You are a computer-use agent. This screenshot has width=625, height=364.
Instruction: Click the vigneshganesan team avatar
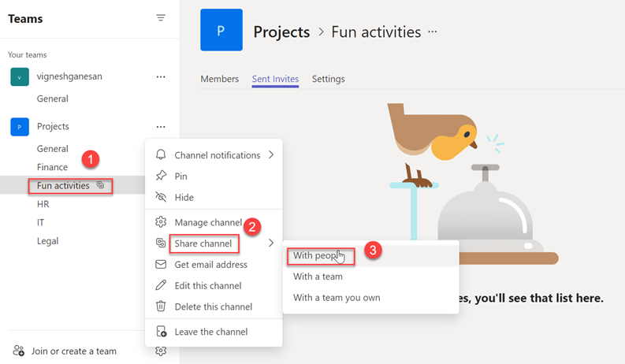coord(20,77)
